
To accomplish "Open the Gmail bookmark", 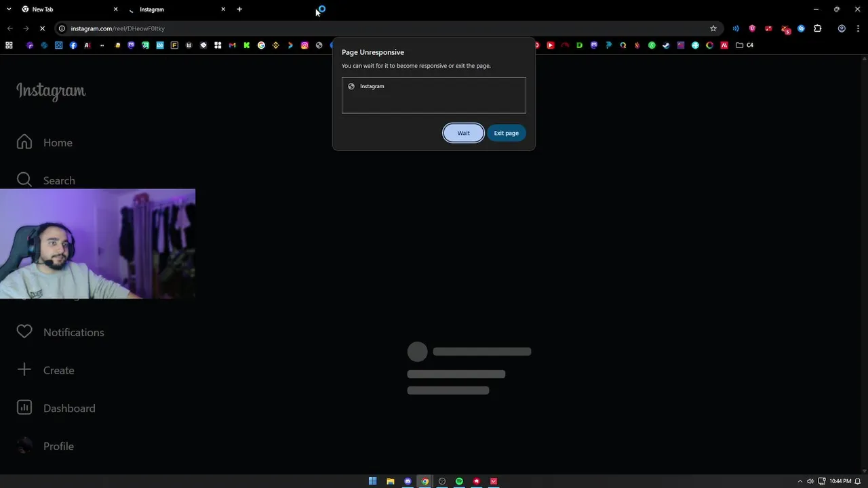I will 232,45.
